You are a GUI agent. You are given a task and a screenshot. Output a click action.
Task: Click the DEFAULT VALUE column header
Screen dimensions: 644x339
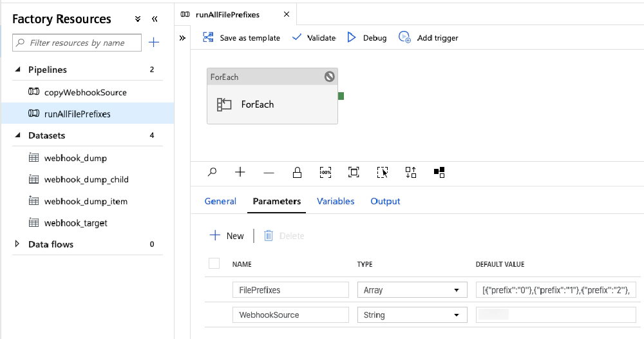(x=500, y=264)
